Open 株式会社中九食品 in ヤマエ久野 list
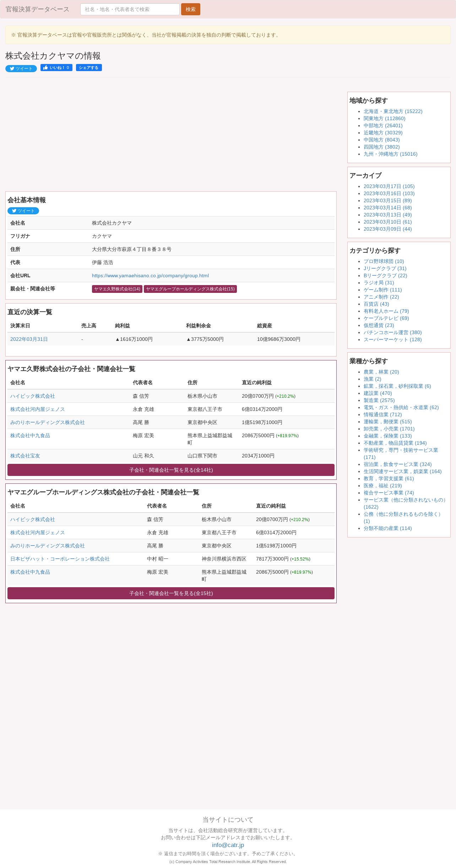Viewport: 456px width, 868px height. 30,435
